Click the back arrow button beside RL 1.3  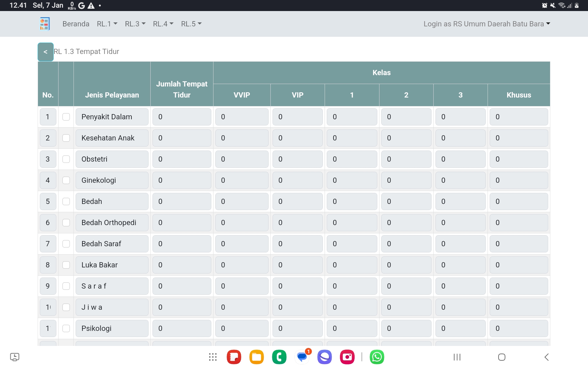point(46,52)
